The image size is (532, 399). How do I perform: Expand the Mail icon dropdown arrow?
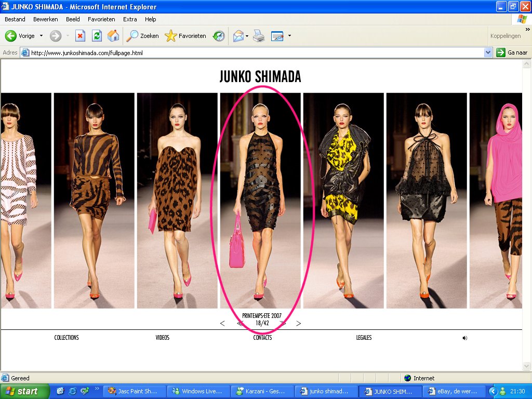click(247, 36)
